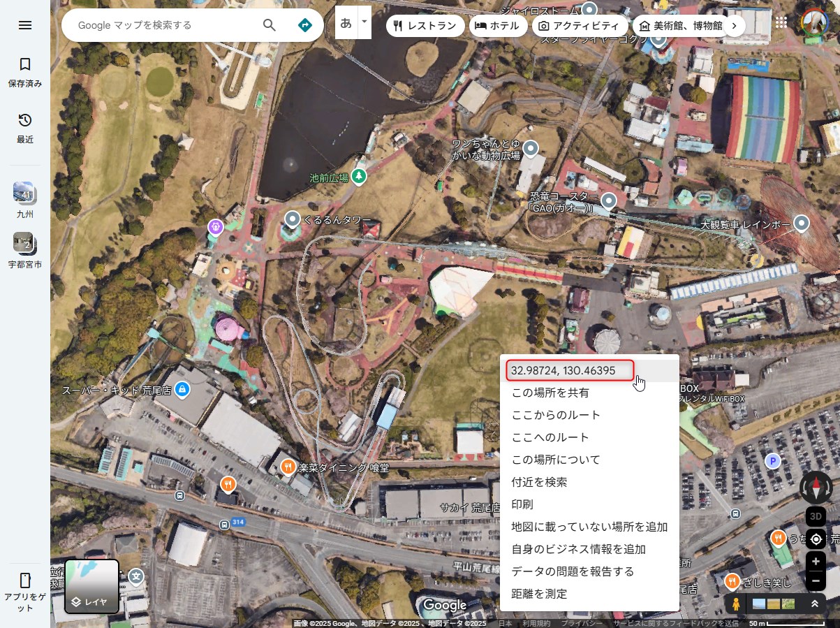Toggle the 3D view button
Image resolution: width=840 pixels, height=628 pixels.
(816, 517)
